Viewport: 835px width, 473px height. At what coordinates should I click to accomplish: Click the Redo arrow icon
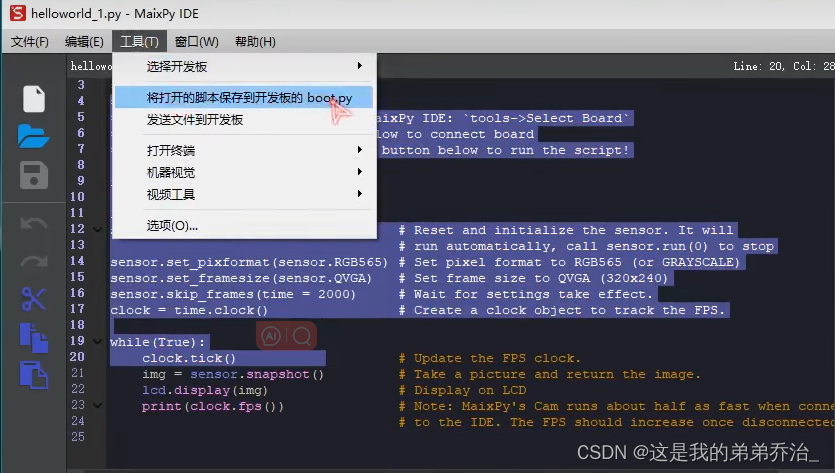[x=34, y=261]
